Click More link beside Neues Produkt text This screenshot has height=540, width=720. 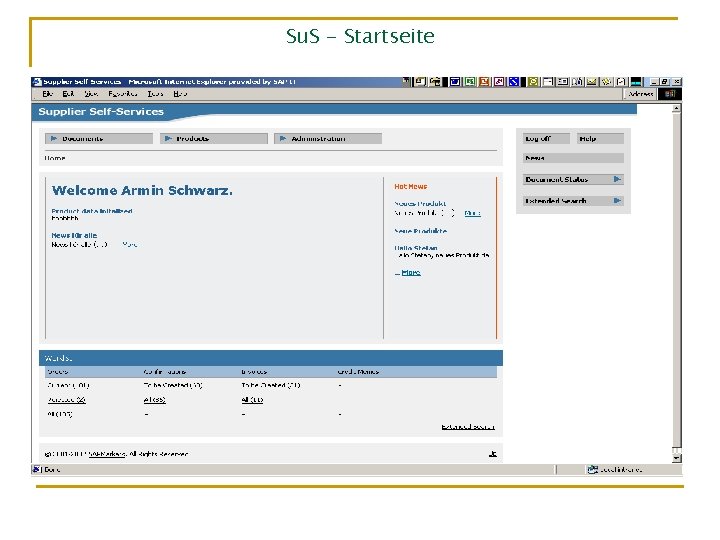(472, 213)
